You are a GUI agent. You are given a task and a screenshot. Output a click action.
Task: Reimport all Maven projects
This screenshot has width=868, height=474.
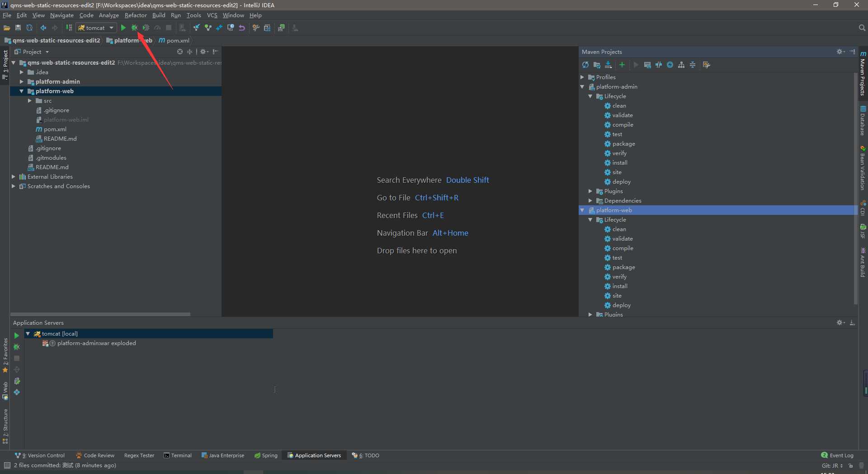pyautogui.click(x=585, y=65)
